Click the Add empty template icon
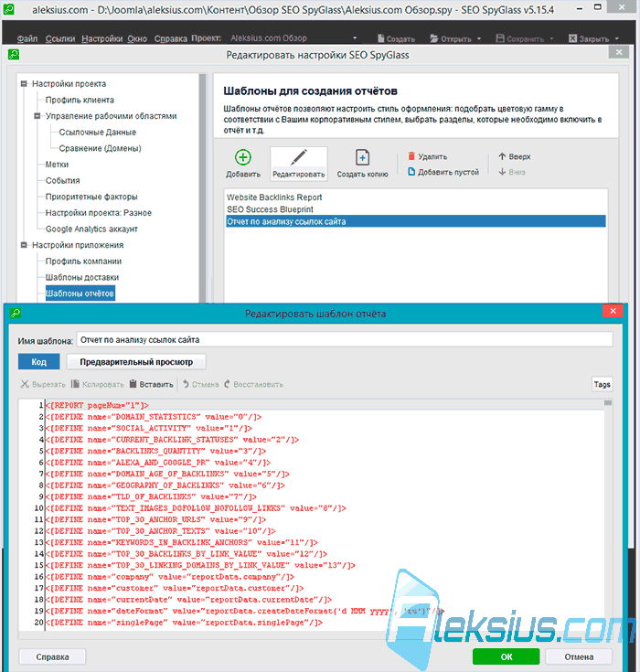The height and width of the screenshot is (672, 640). 411,172
